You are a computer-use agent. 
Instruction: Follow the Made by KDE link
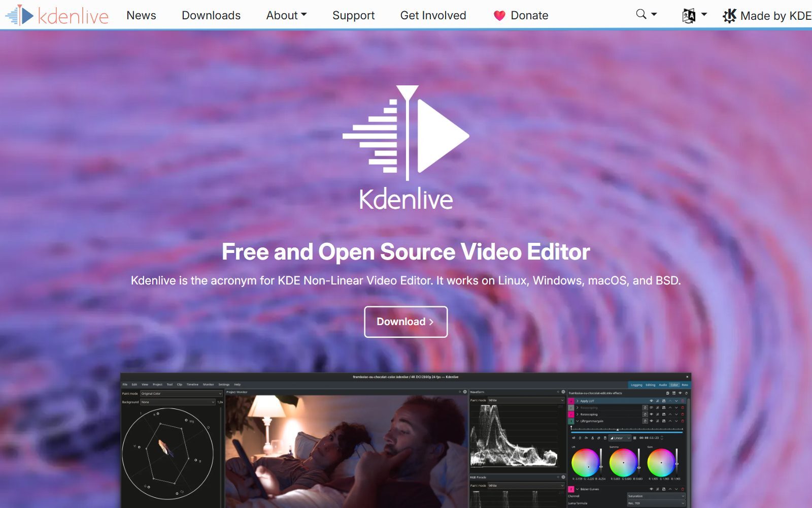(x=767, y=16)
